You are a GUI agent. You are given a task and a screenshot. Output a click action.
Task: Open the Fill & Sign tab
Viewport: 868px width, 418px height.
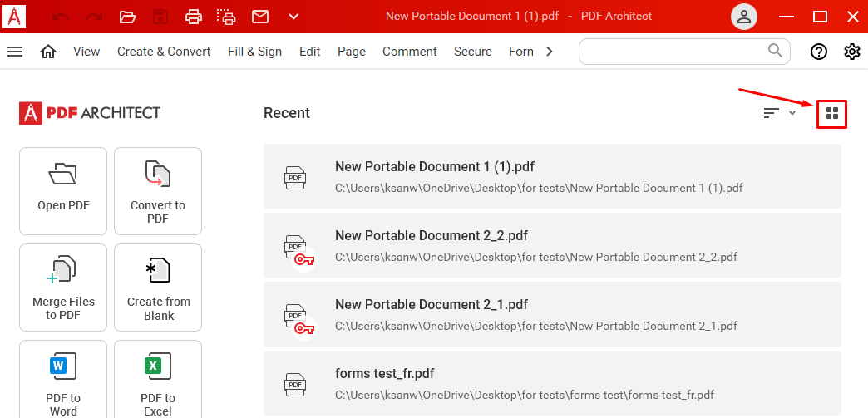pyautogui.click(x=254, y=52)
